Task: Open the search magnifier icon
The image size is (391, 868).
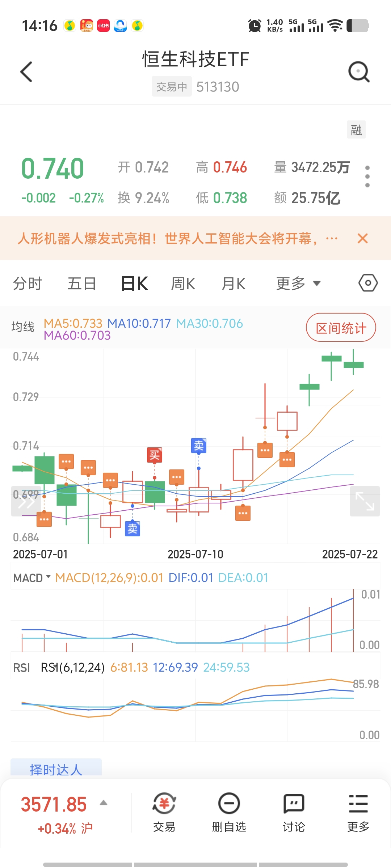Action: coord(359,72)
